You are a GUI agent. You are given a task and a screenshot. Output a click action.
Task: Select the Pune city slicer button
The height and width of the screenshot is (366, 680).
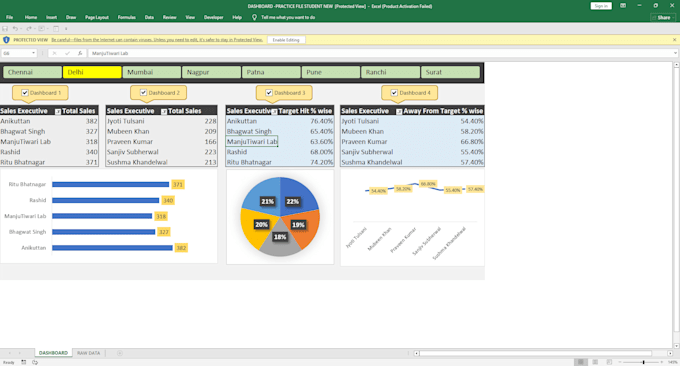pos(331,72)
